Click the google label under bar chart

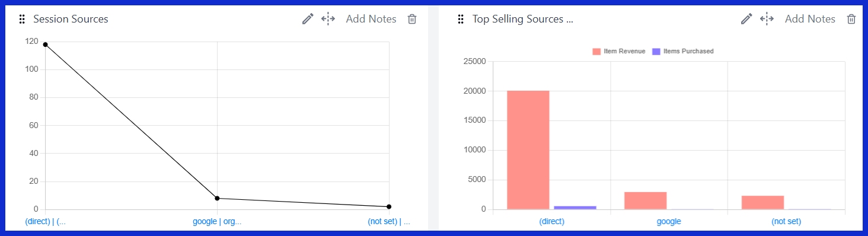(669, 222)
